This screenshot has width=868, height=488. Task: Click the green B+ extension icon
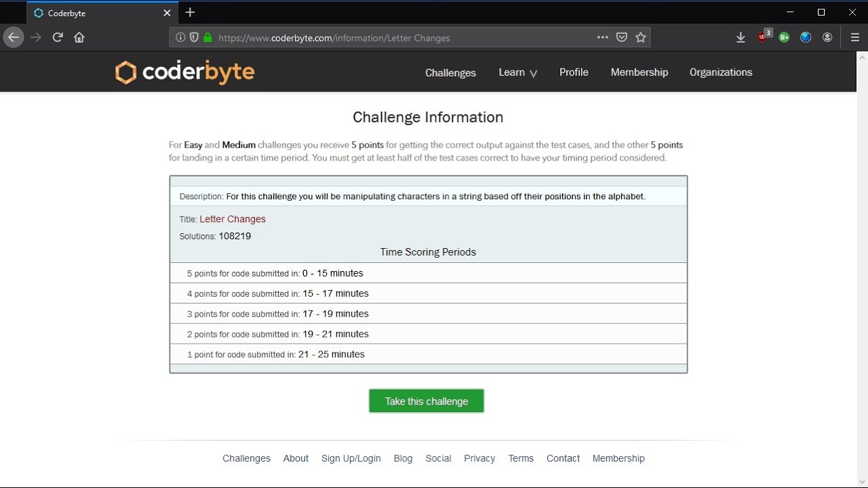[x=785, y=38]
